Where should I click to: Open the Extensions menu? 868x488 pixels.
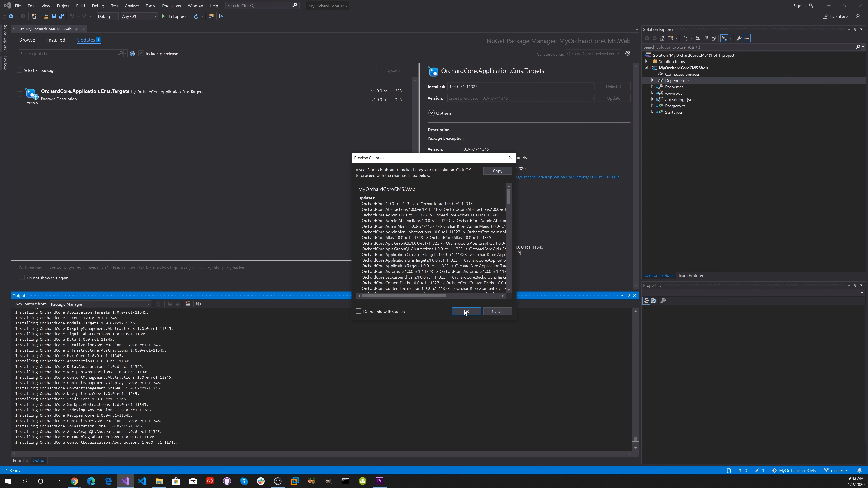171,6
